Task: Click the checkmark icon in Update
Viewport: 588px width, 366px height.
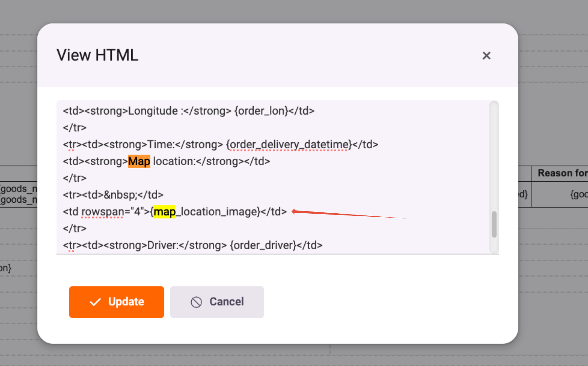Action: 95,302
